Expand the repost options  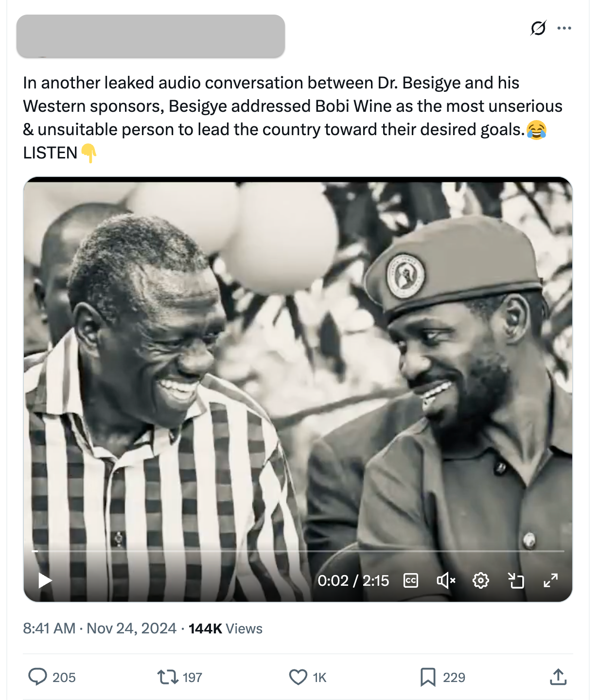[x=168, y=677]
